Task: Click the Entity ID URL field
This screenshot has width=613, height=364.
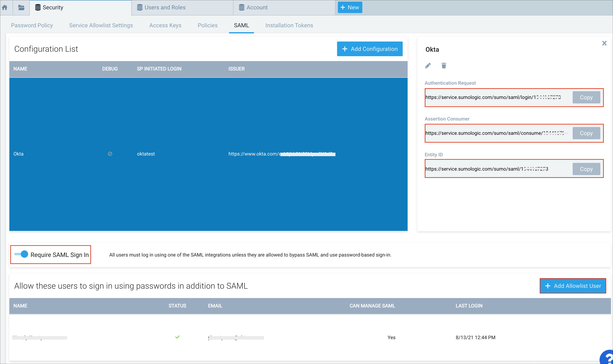Action: (x=496, y=169)
